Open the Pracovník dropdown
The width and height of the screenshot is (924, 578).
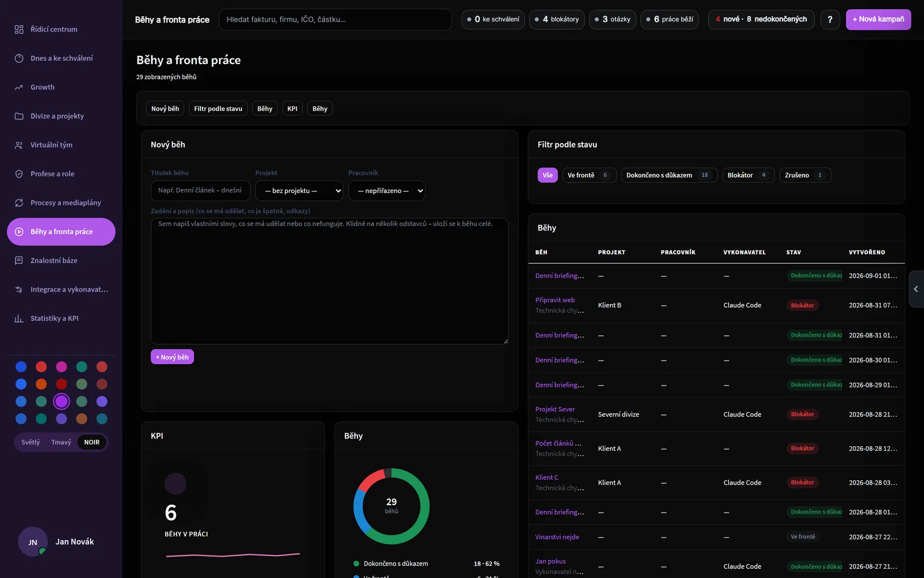click(387, 191)
